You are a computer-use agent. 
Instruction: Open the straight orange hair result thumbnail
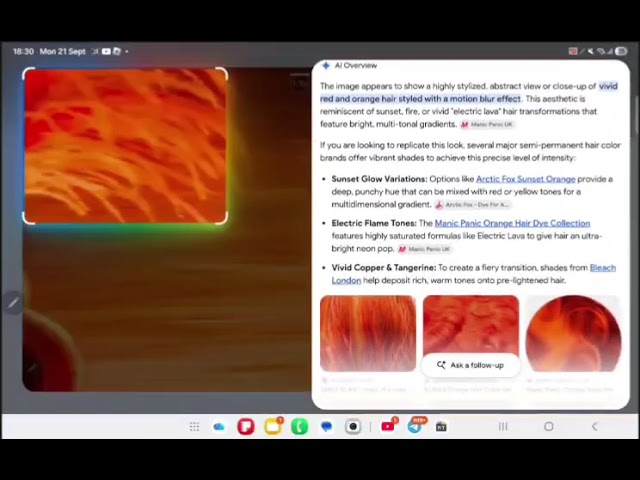click(x=368, y=333)
